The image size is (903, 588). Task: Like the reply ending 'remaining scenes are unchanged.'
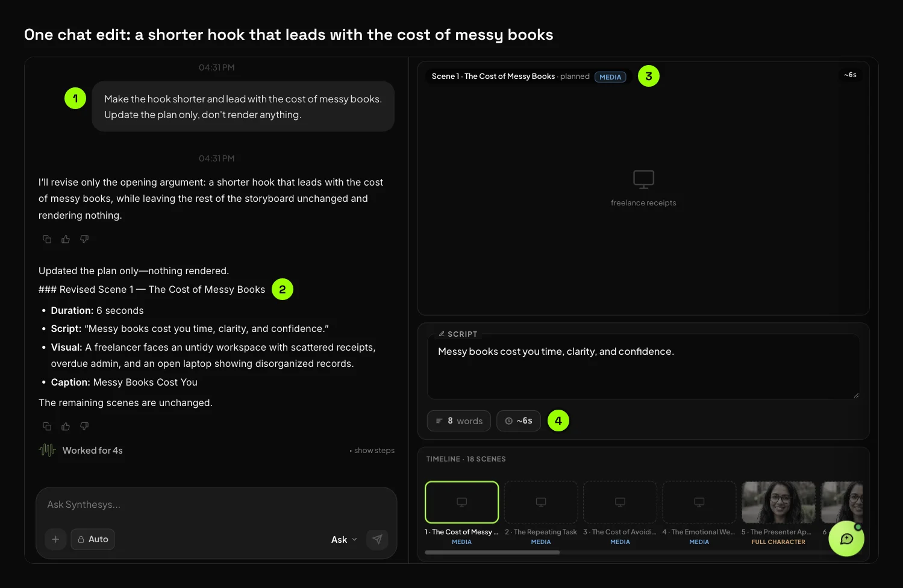click(66, 427)
